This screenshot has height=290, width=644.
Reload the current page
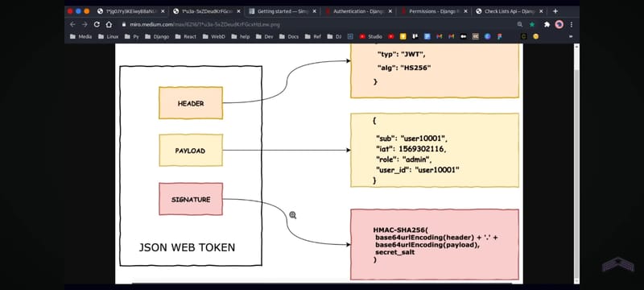coord(97,25)
